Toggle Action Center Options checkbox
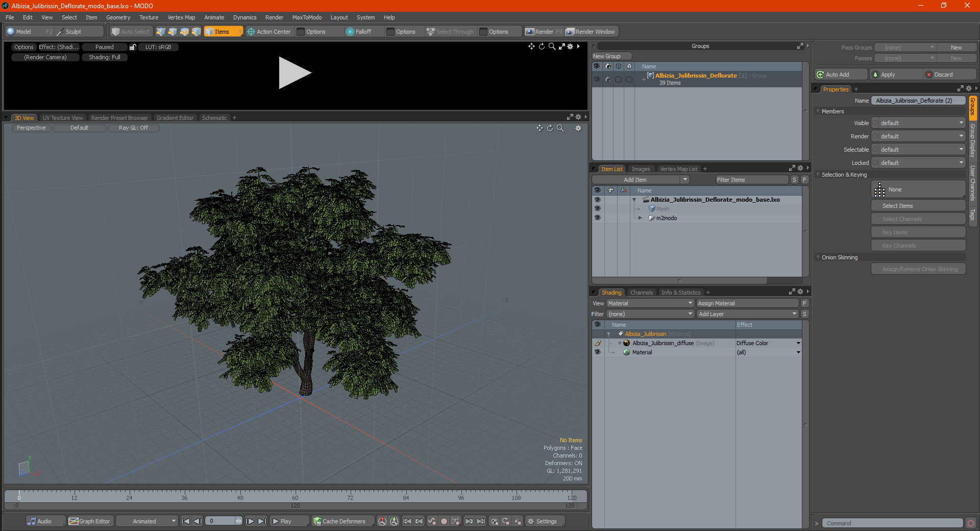 pyautogui.click(x=301, y=32)
